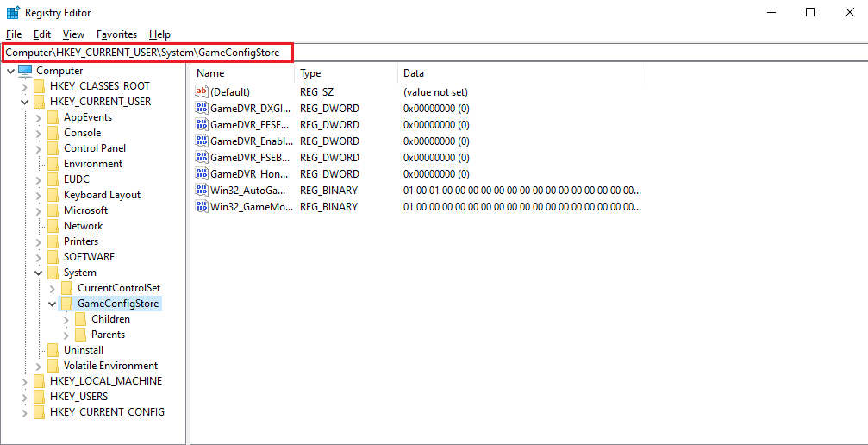Sort by the Name column header

242,73
